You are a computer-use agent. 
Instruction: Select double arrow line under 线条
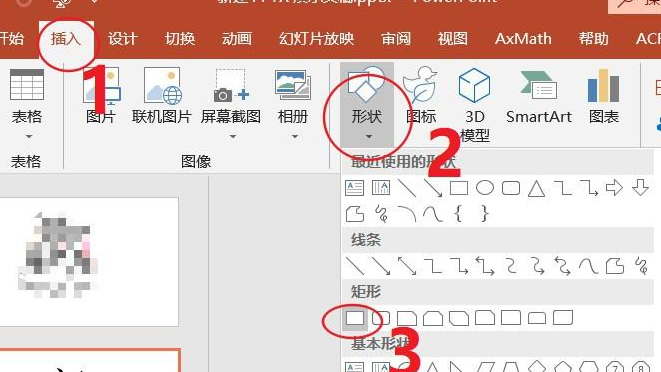pyautogui.click(x=407, y=266)
